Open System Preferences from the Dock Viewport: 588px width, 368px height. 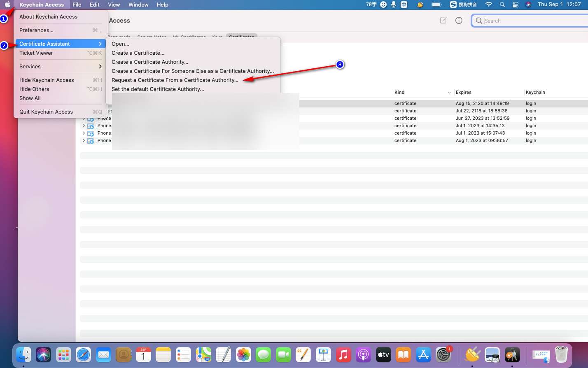443,354
